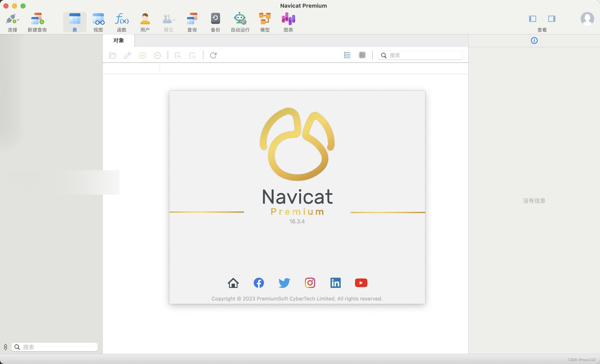Click the export wizard icon

tap(192, 55)
